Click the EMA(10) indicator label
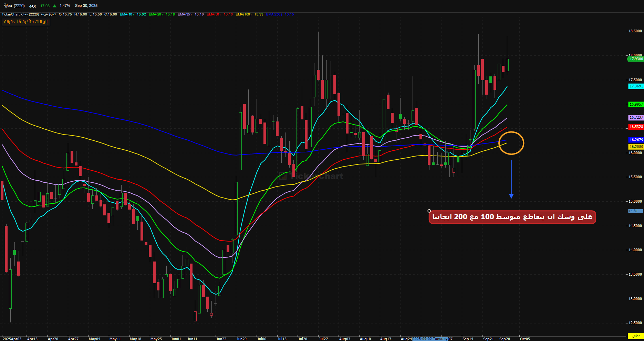Image resolution: width=644 pixels, height=341 pixels. (127, 14)
